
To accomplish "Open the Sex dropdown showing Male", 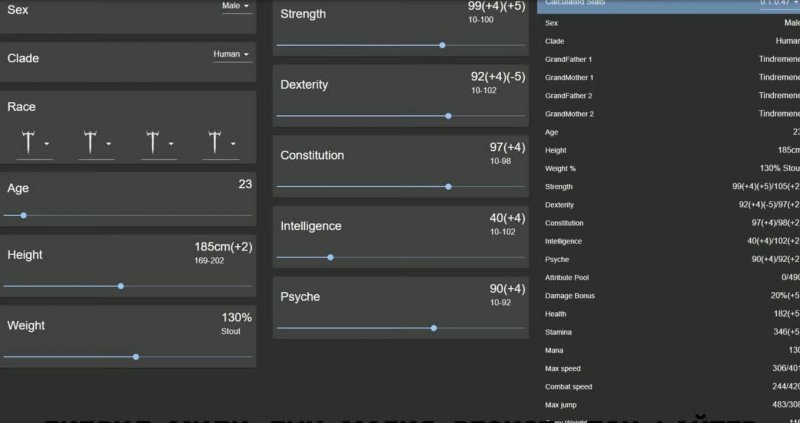I will click(x=236, y=5).
